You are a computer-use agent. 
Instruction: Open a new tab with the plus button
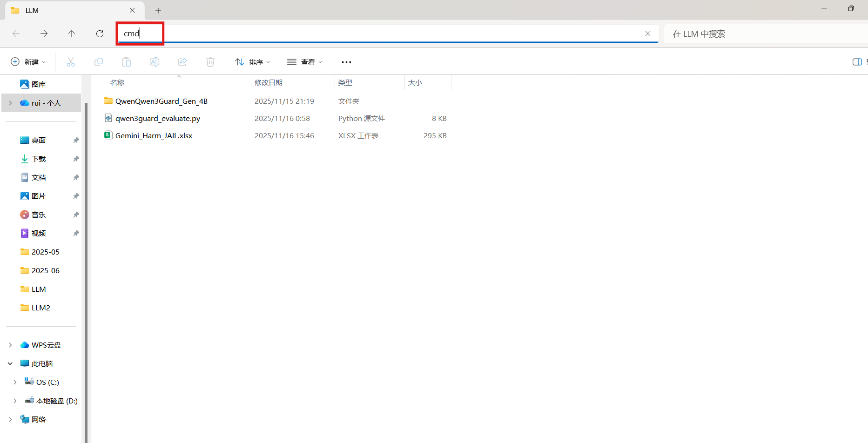pos(158,10)
